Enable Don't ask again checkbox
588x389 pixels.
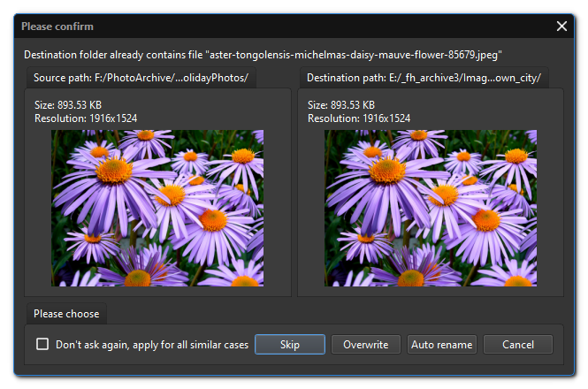(42, 344)
